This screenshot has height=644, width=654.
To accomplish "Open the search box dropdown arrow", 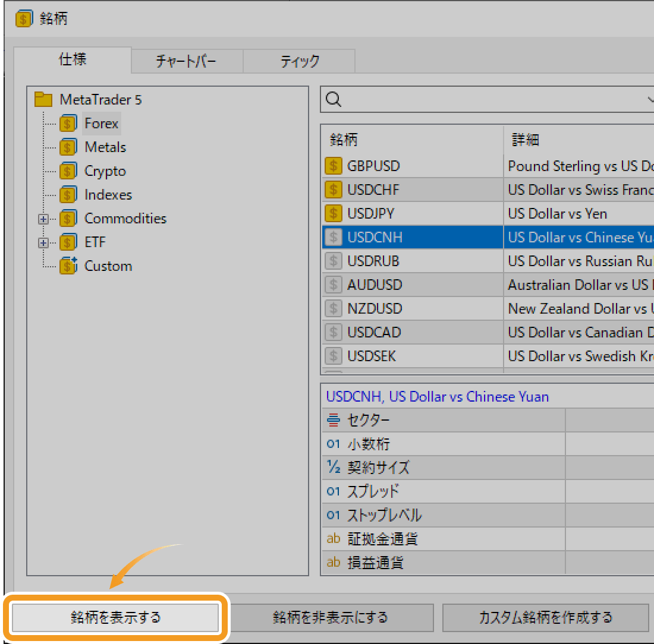I will point(650,100).
